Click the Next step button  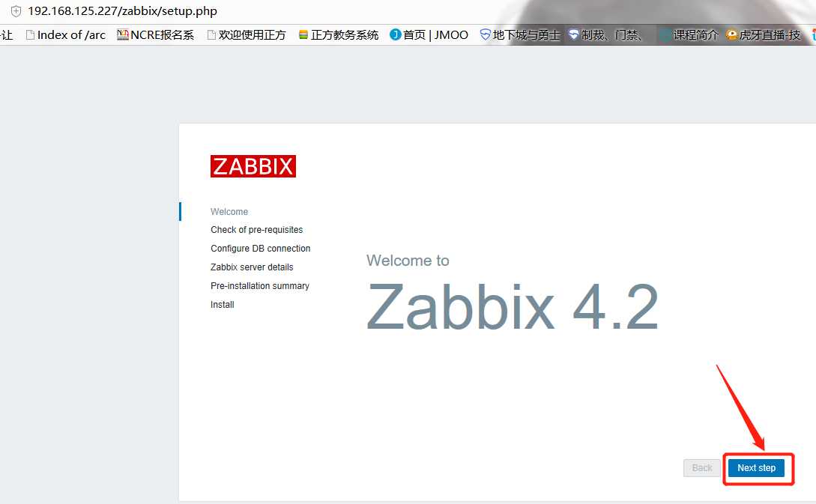(756, 467)
